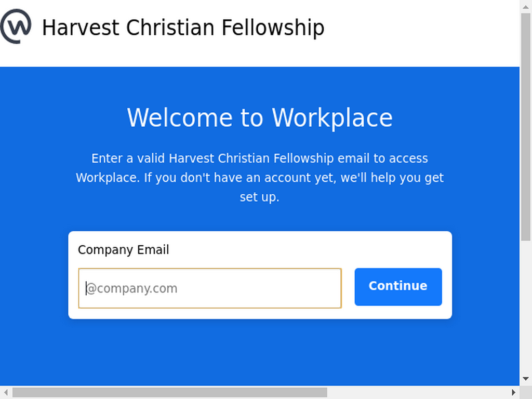
Task: Click the Welcome to Workplace heading
Action: (x=260, y=118)
